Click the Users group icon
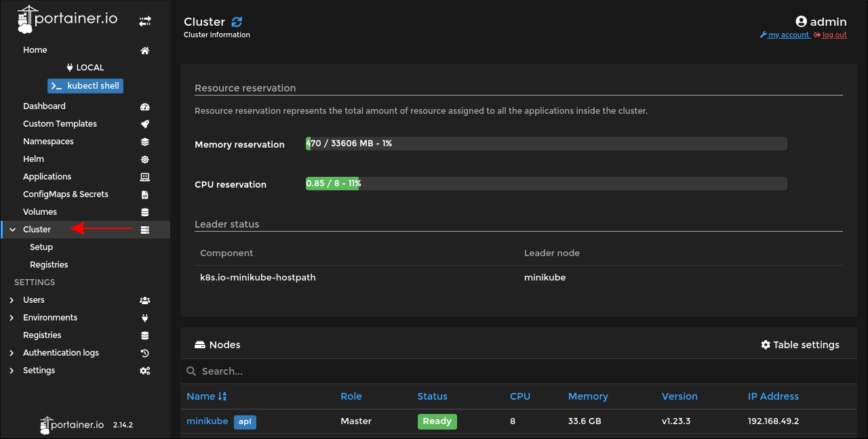The width and height of the screenshot is (868, 439). pos(144,300)
